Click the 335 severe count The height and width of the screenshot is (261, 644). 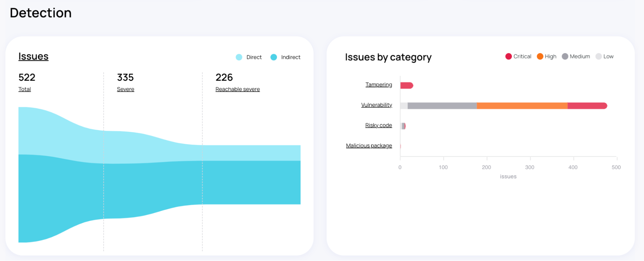pyautogui.click(x=125, y=77)
